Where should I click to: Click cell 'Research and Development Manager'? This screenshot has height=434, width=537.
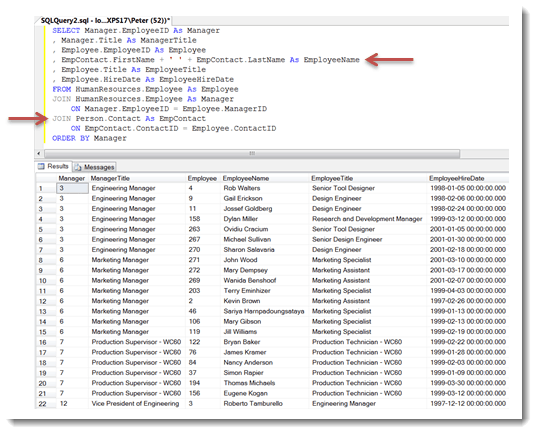[x=367, y=219]
